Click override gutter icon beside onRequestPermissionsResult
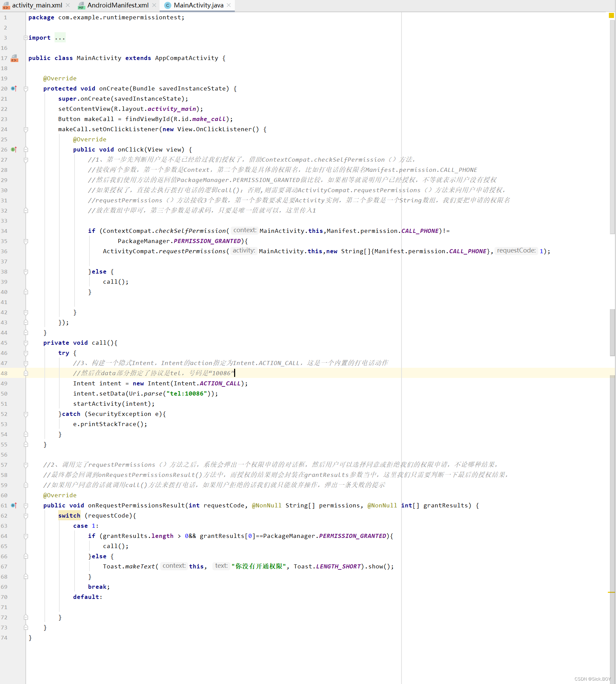The image size is (616, 684). coord(14,505)
